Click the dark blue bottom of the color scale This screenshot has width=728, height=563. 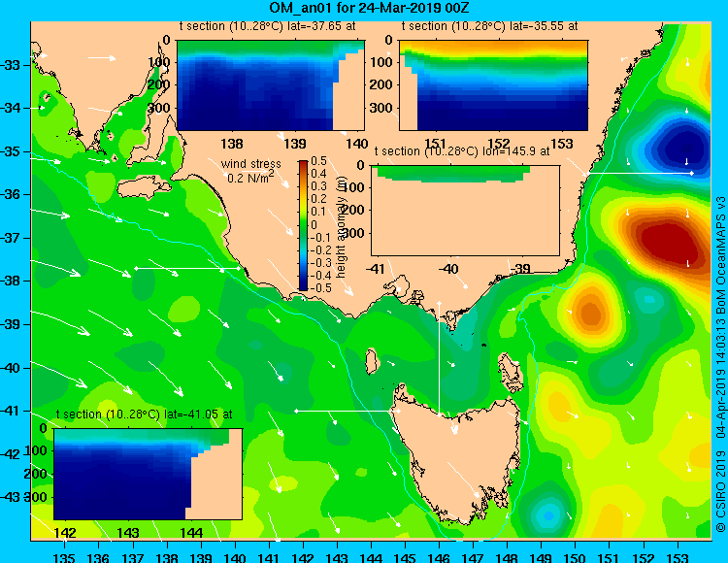pos(303,286)
